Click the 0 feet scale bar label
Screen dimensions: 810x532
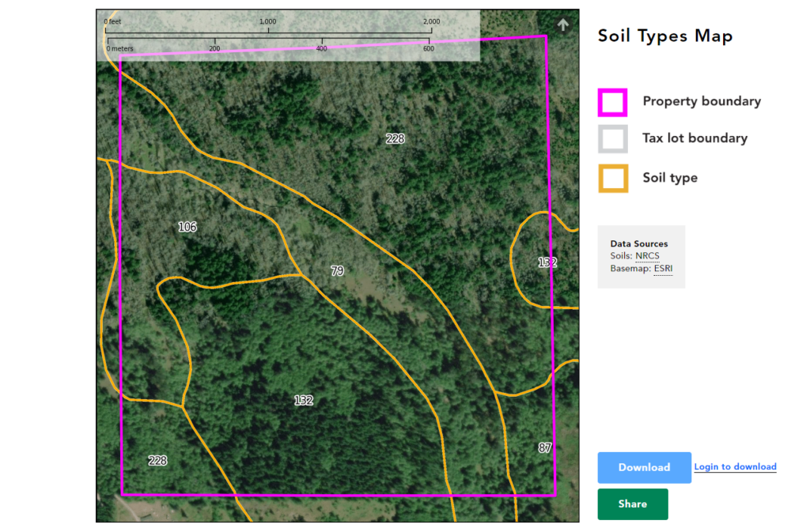[112, 21]
